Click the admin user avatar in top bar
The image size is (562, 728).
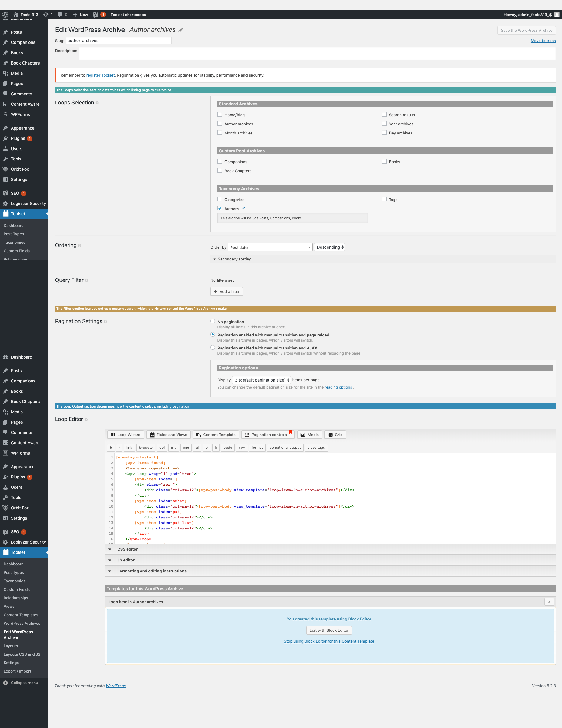point(557,15)
